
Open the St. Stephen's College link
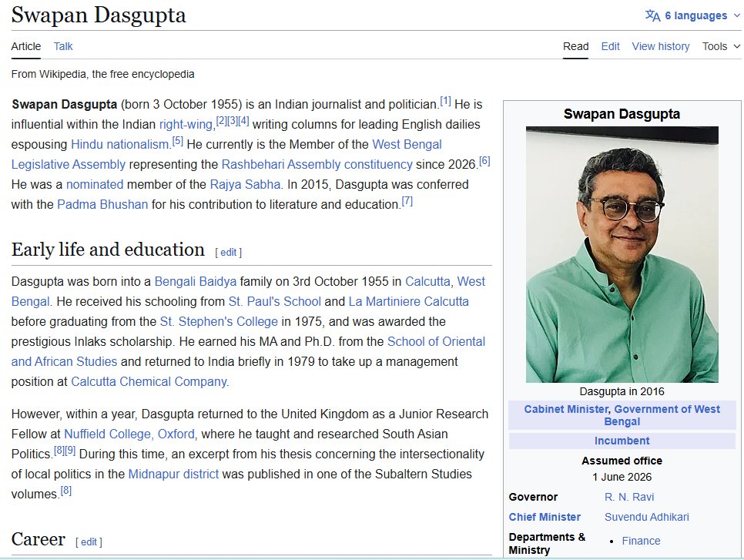click(x=219, y=321)
